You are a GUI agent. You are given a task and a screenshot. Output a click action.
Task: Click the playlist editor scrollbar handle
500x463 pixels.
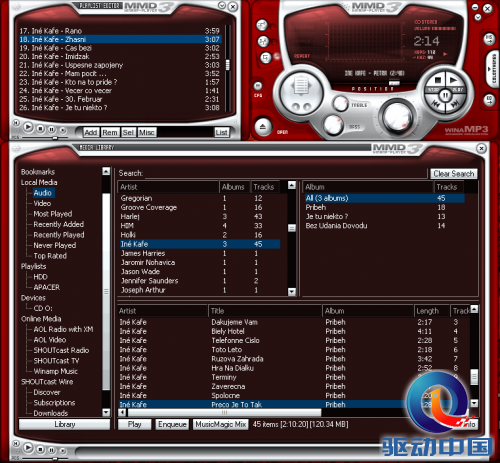point(228,65)
